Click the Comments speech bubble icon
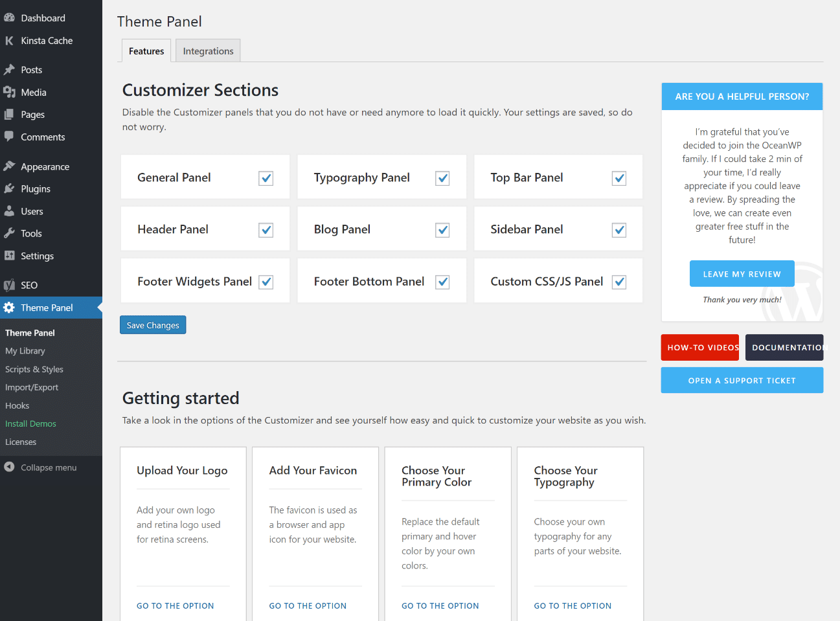Image resolution: width=840 pixels, height=621 pixels. [9, 137]
